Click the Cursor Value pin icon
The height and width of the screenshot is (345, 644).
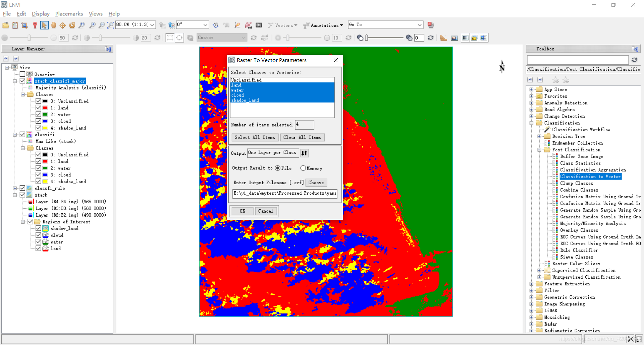35,25
